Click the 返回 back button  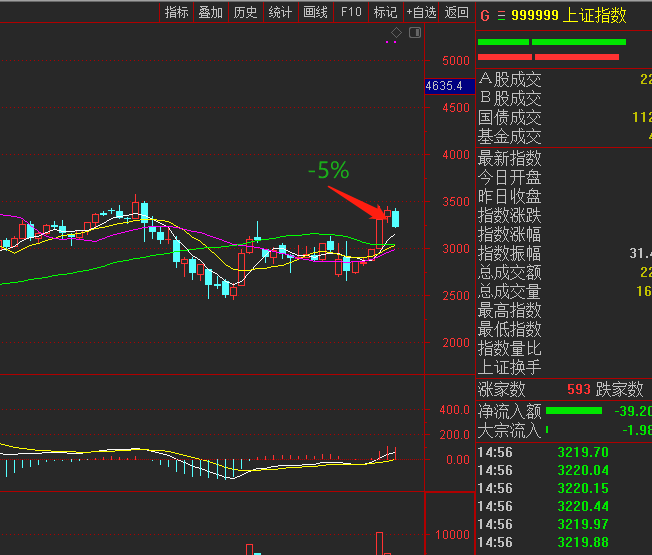[457, 12]
